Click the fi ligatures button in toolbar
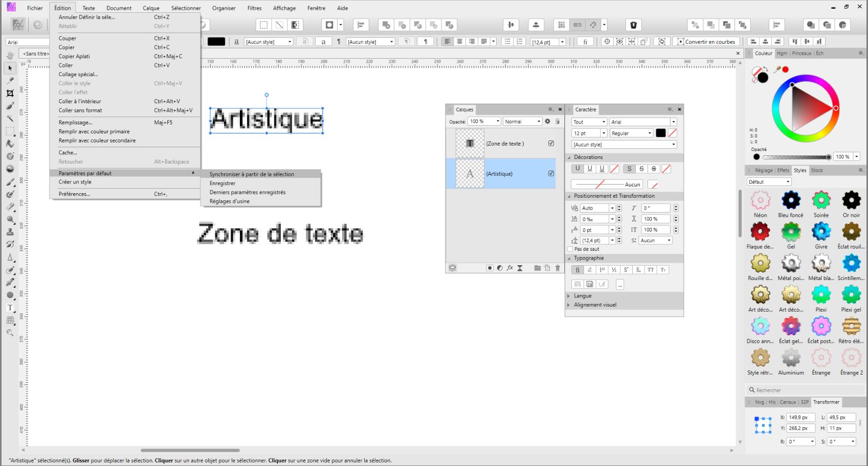This screenshot has height=466, width=868. coord(585,42)
